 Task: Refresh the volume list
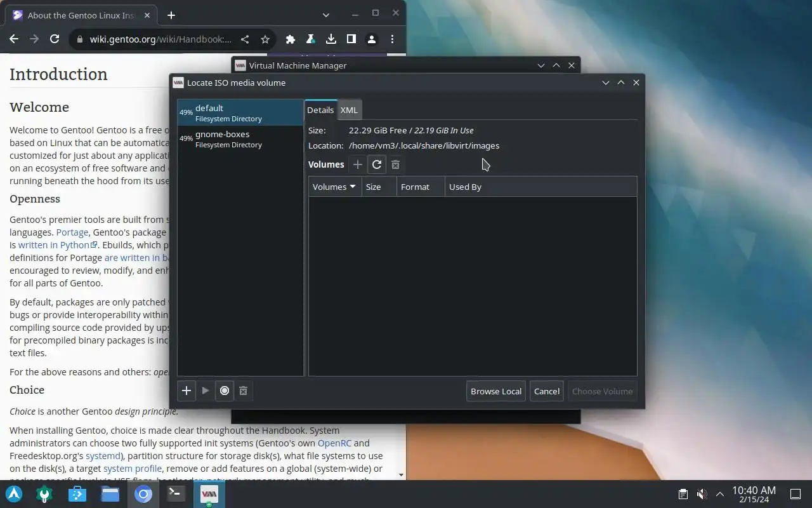pyautogui.click(x=377, y=164)
